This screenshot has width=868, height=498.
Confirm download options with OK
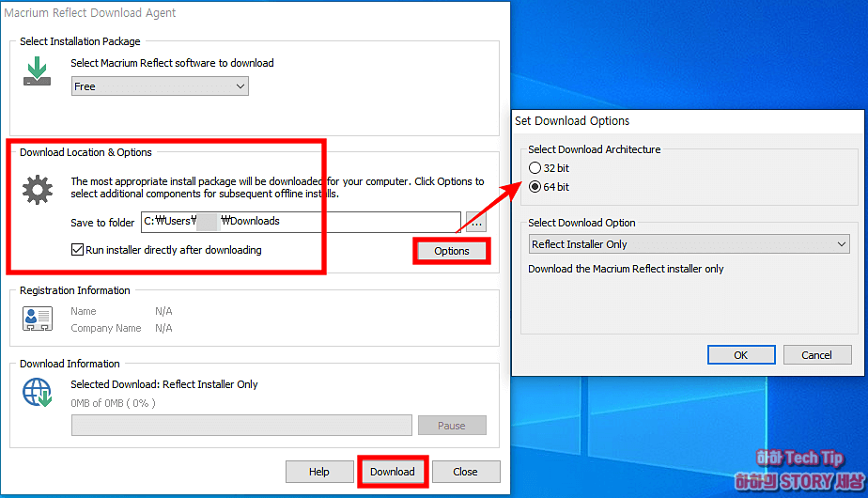tap(741, 355)
